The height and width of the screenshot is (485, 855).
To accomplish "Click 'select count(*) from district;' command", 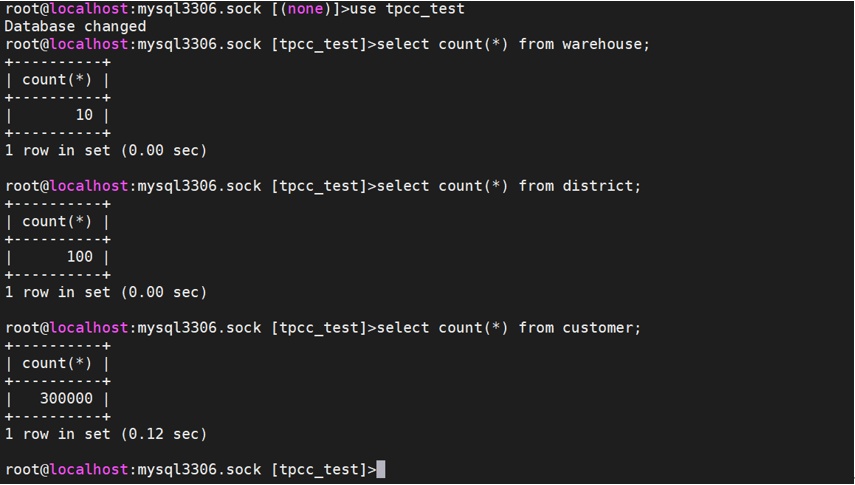I will click(x=509, y=186).
